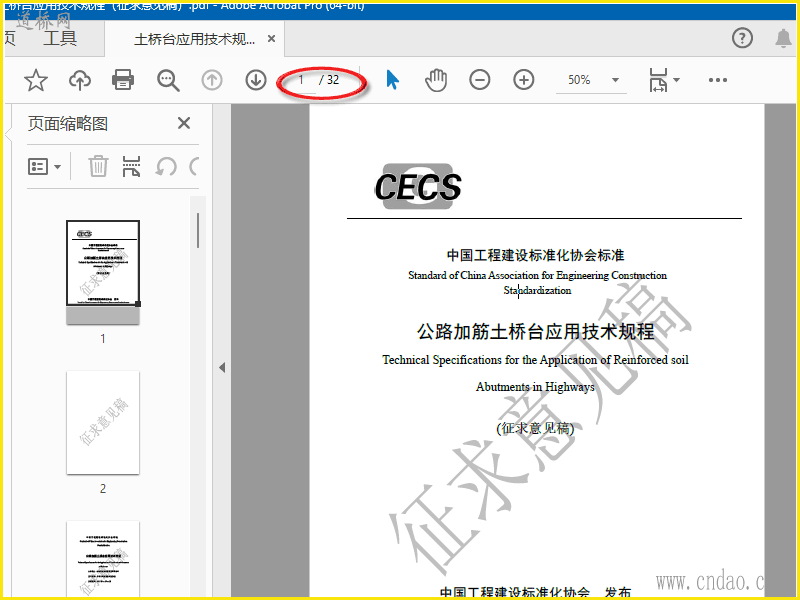This screenshot has width=800, height=600.
Task: Switch to the 工具 tab
Action: click(x=60, y=38)
